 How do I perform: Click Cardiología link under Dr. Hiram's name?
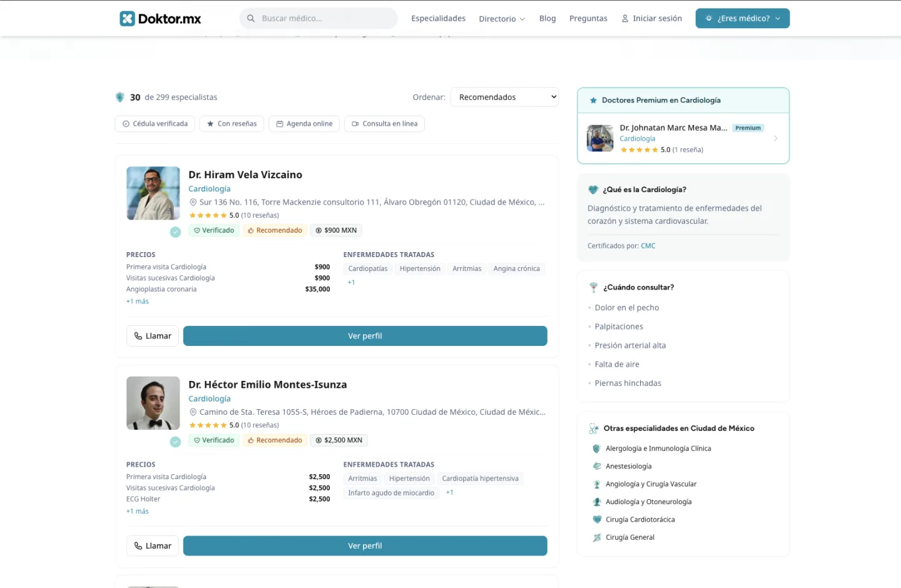pos(210,189)
